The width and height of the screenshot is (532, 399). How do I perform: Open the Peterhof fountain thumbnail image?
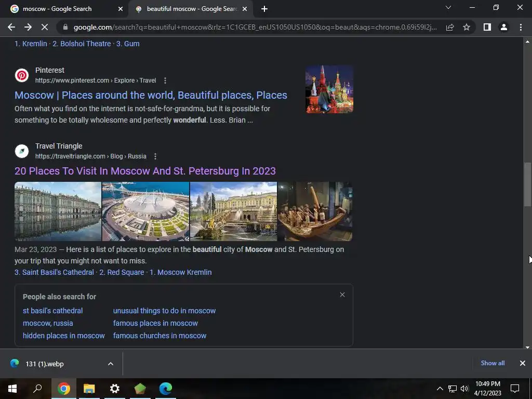[233, 211]
